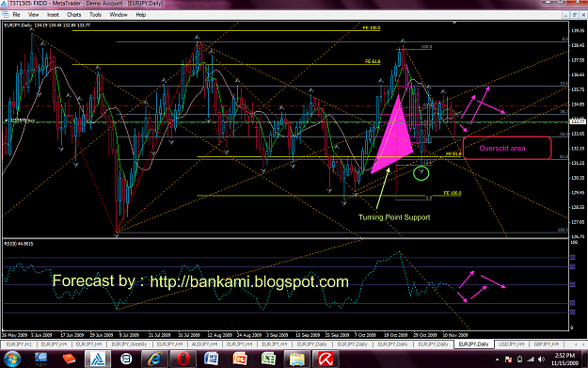Open the computer monitor taskbar icon
This screenshot has width=588, height=368.
point(40,359)
